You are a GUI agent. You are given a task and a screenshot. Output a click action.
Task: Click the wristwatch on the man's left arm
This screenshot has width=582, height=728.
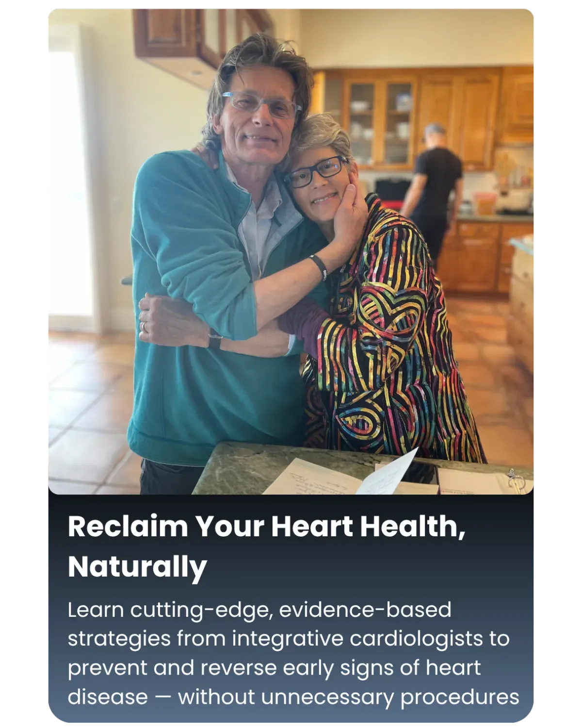click(215, 339)
